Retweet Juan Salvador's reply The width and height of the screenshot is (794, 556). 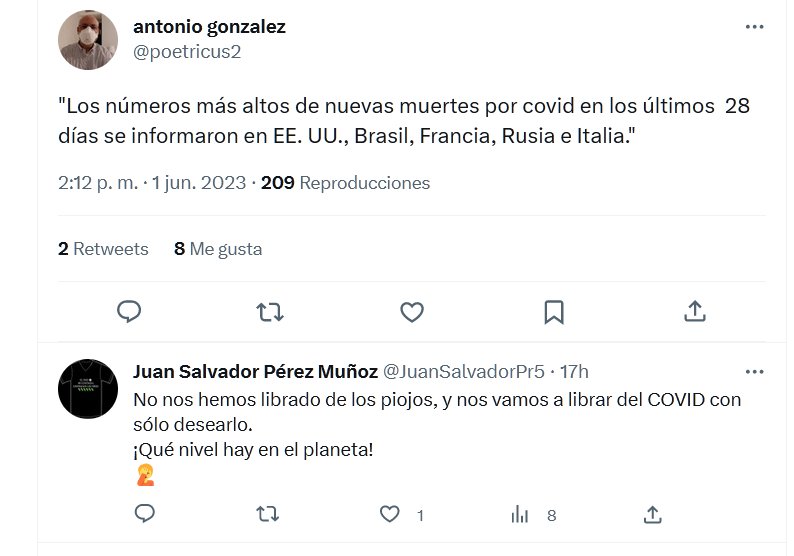pos(267,514)
